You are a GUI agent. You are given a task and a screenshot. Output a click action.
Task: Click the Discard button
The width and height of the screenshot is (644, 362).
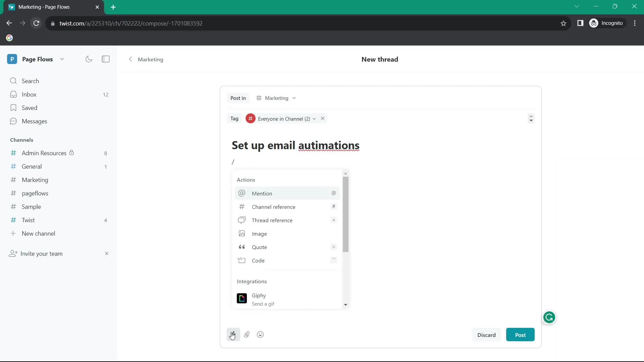(x=486, y=335)
